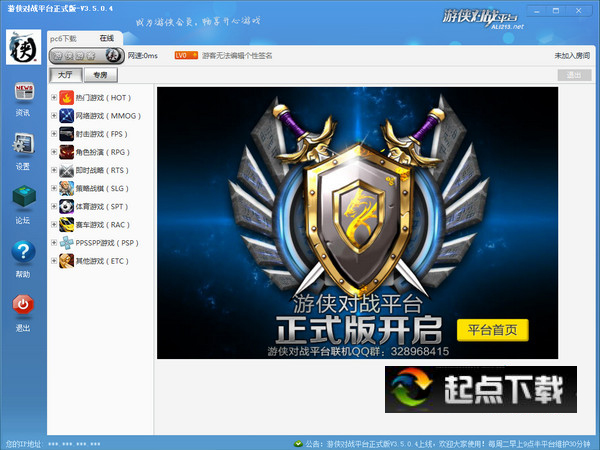Screen dimensions: 600x450
Task: Switch to the 专房 tab
Action: 101,75
